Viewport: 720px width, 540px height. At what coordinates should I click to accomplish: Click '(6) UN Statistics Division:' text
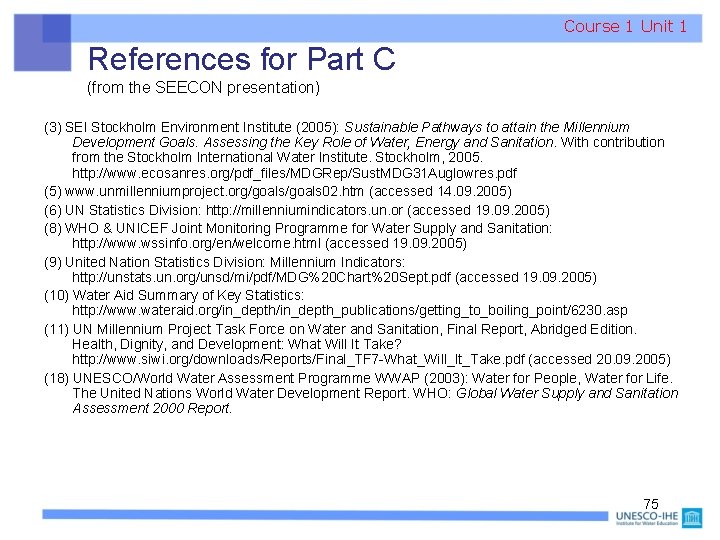123,210
